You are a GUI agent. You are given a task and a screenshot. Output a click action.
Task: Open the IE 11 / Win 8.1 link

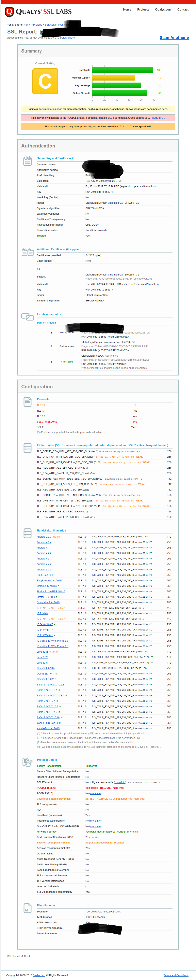(45, 635)
